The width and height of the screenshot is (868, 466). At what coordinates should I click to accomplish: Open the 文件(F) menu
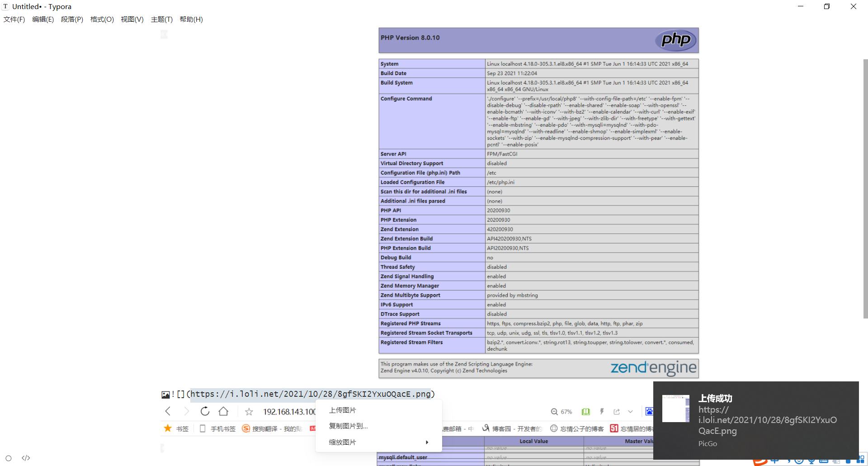coord(14,19)
